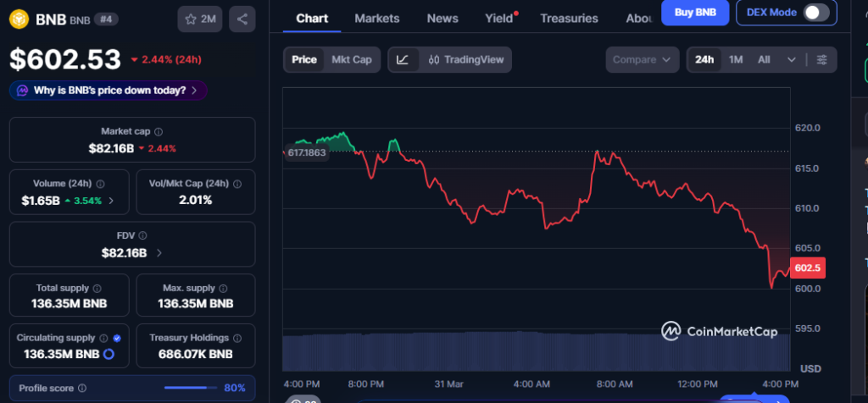Open chart settings sliders icon
This screenshot has height=403, width=868.
(x=821, y=59)
